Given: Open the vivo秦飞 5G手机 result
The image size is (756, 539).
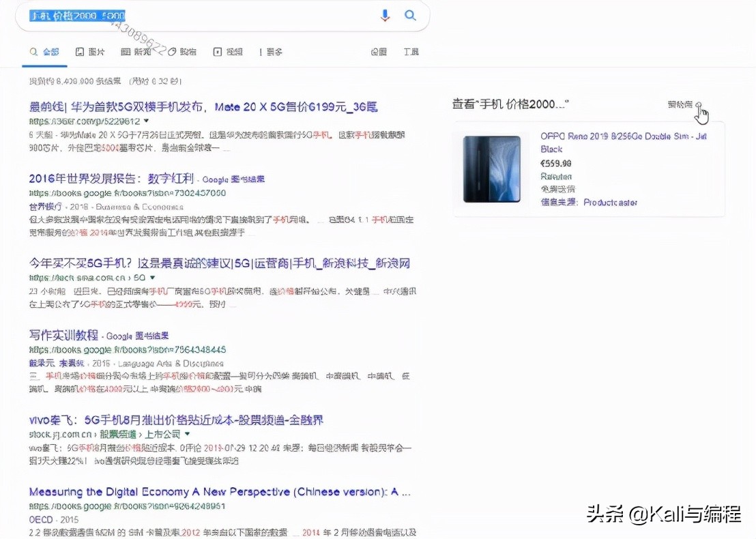Looking at the screenshot, I should click(x=176, y=420).
